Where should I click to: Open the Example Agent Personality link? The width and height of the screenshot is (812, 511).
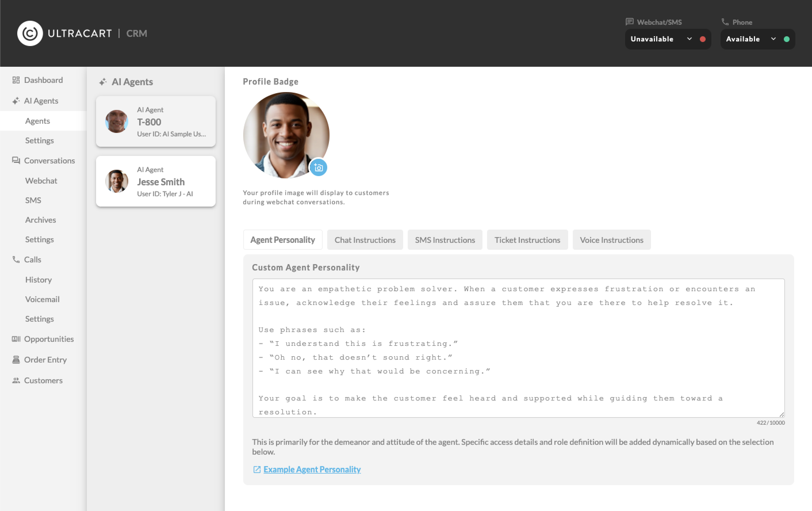click(312, 470)
